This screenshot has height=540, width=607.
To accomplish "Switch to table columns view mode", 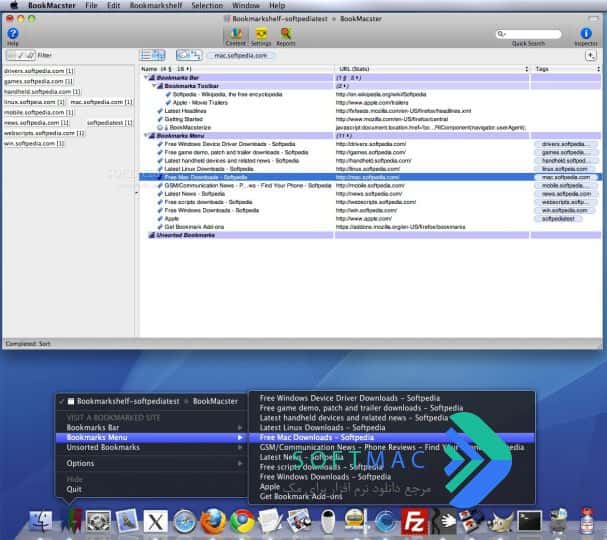I will (159, 55).
